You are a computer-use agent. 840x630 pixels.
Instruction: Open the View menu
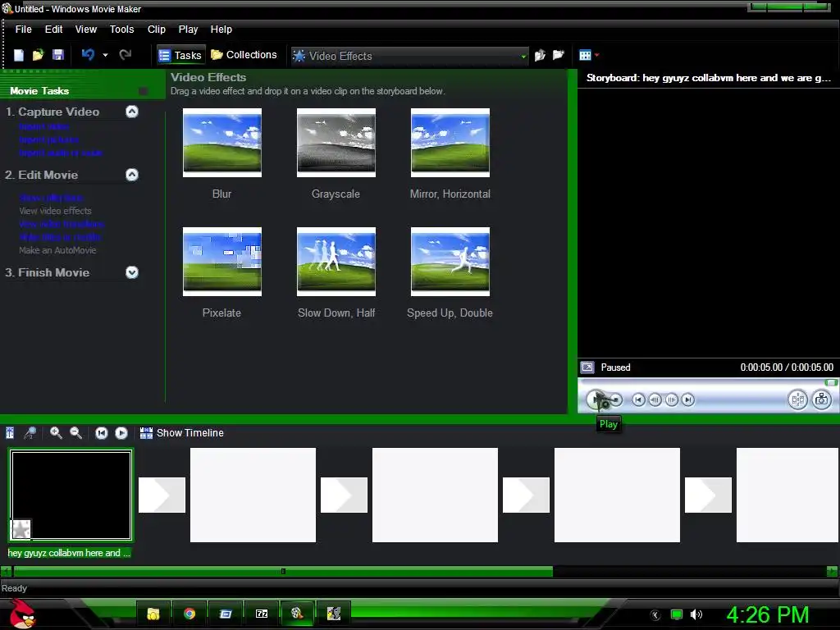[x=85, y=30]
